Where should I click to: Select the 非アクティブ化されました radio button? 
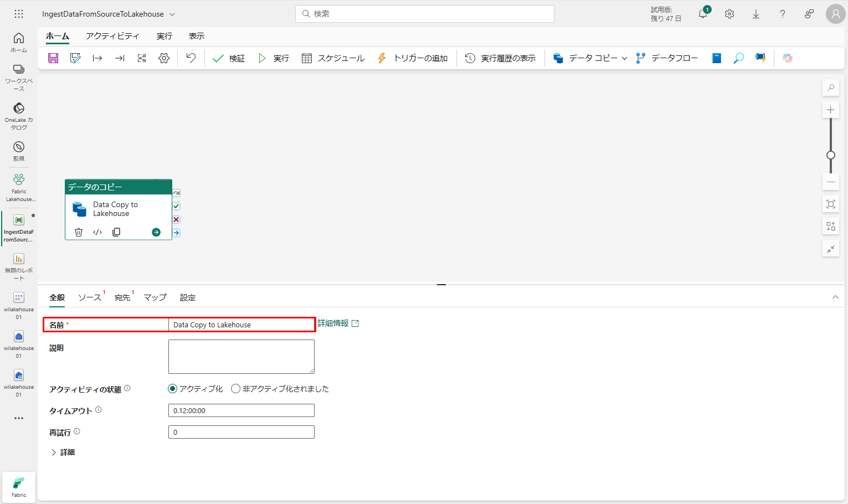pyautogui.click(x=236, y=389)
